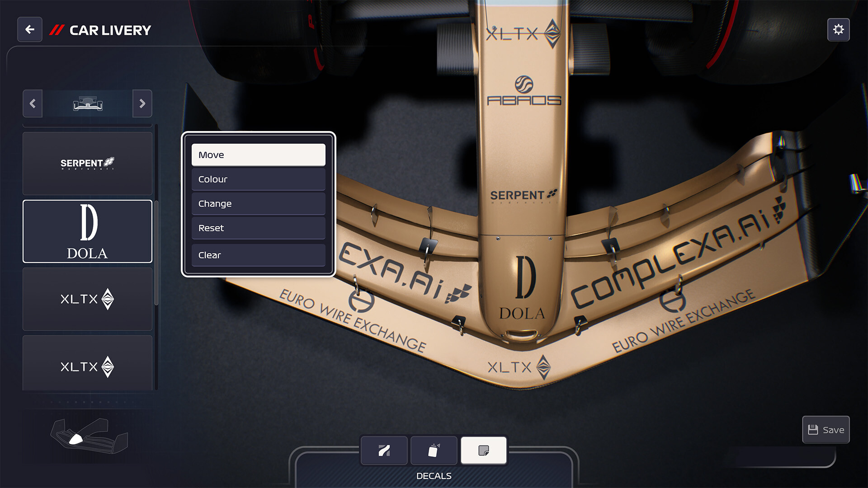
Task: Click the back arrow next to Car Livery
Action: coord(29,29)
